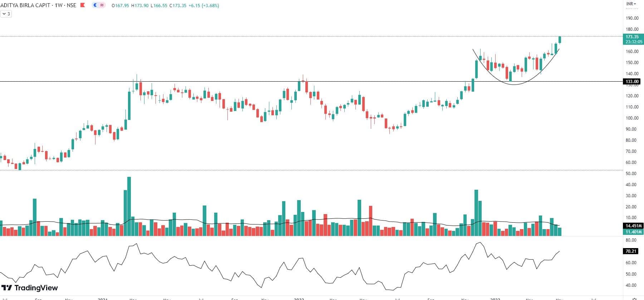The image size is (644, 300).
Task: Click the RSI indicator line at its endpoint
Action: (559, 251)
